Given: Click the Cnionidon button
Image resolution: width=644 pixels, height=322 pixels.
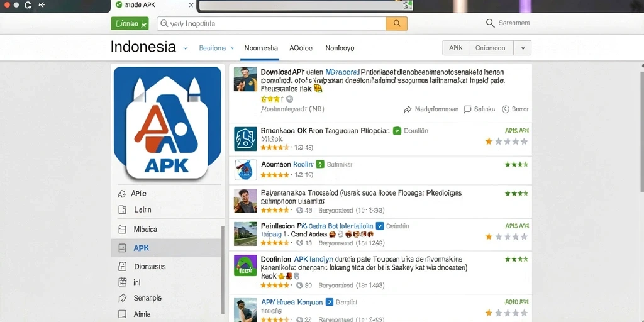Looking at the screenshot, I should click(x=492, y=48).
